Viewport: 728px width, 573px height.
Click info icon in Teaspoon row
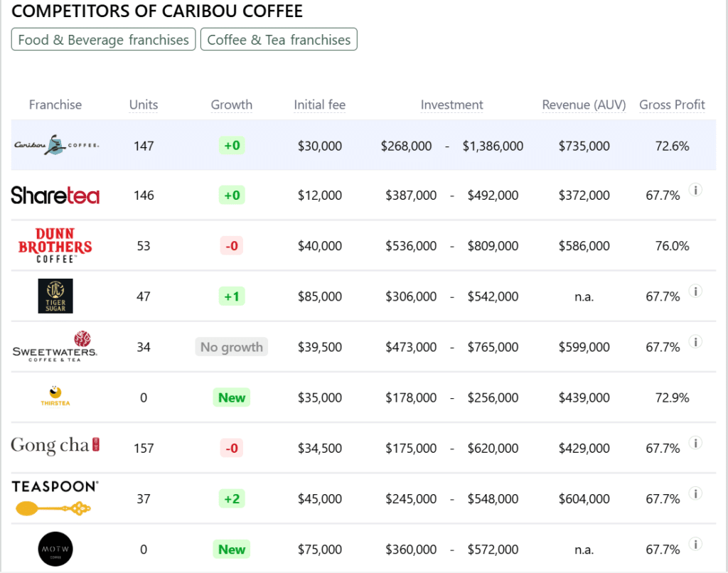point(695,493)
